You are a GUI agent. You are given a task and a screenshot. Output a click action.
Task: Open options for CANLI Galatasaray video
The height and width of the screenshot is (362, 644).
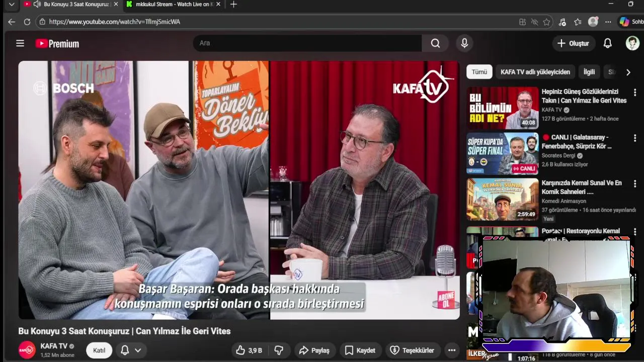click(x=635, y=138)
